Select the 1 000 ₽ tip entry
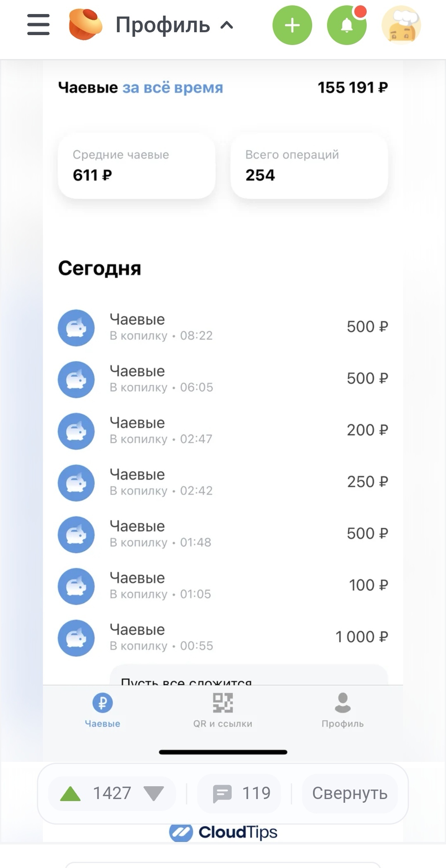This screenshot has height=868, width=446. point(223,637)
